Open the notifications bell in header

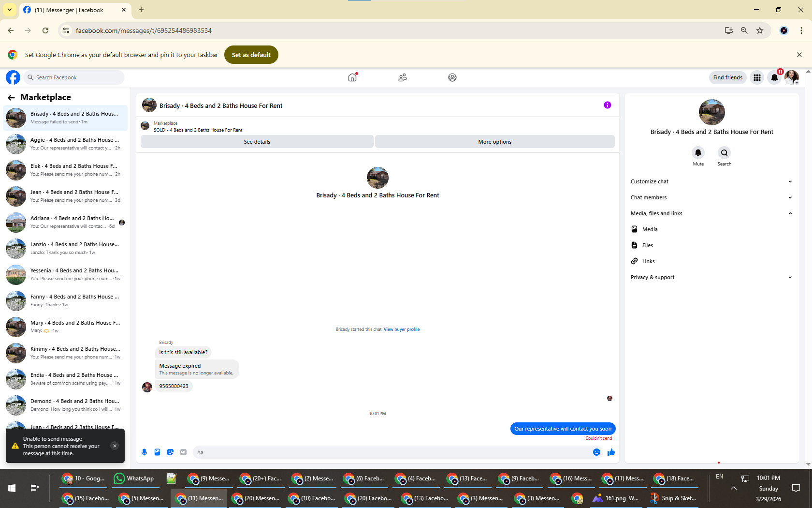click(774, 77)
